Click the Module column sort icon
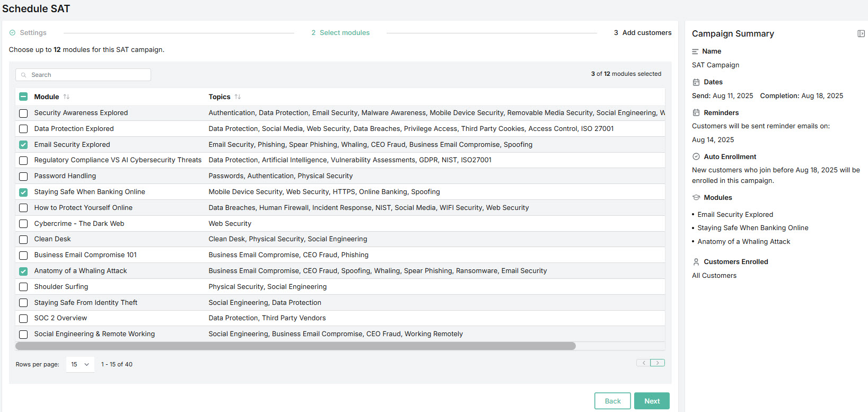Image resolution: width=868 pixels, height=412 pixels. (66, 97)
